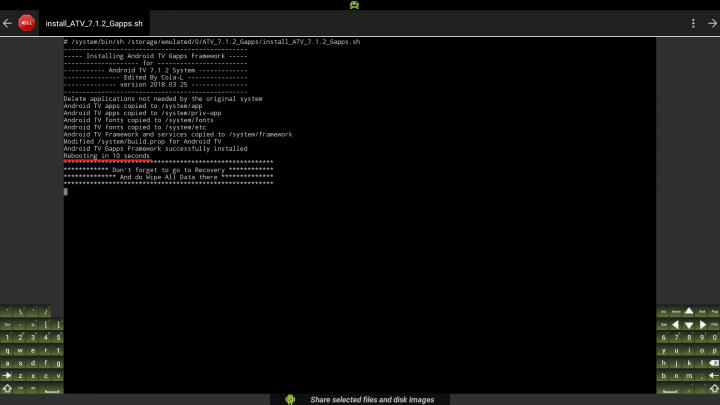Tap the 'h' key
720x405 pixels.
663,363
